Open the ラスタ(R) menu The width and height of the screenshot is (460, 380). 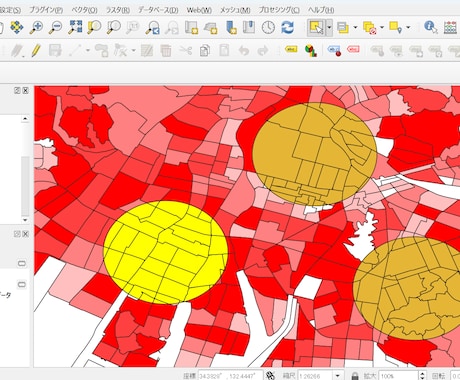[x=118, y=10]
